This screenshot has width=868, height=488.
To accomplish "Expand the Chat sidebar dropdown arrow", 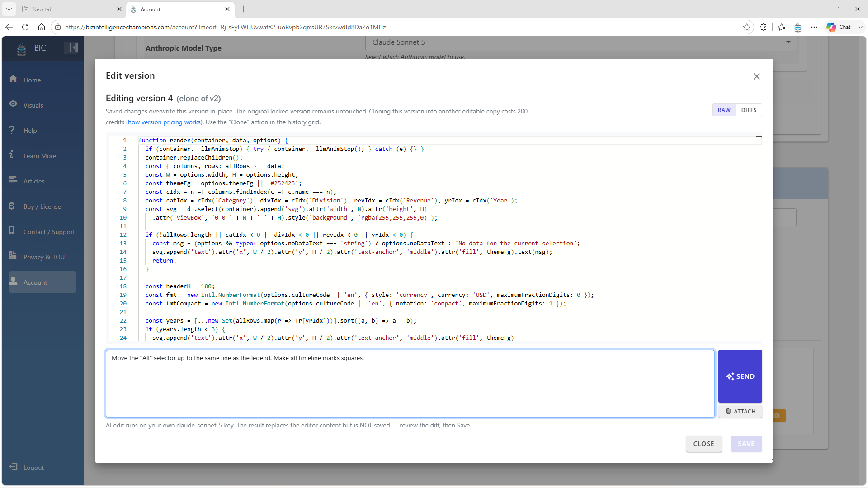I will 861,27.
